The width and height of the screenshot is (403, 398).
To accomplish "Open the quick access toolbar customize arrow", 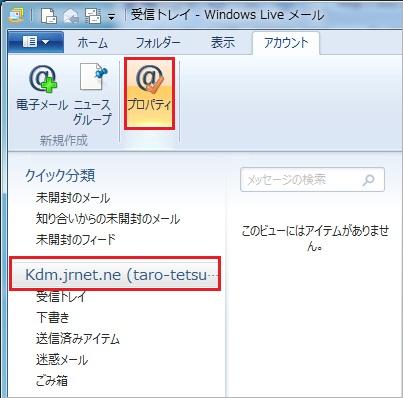I will tap(112, 16).
